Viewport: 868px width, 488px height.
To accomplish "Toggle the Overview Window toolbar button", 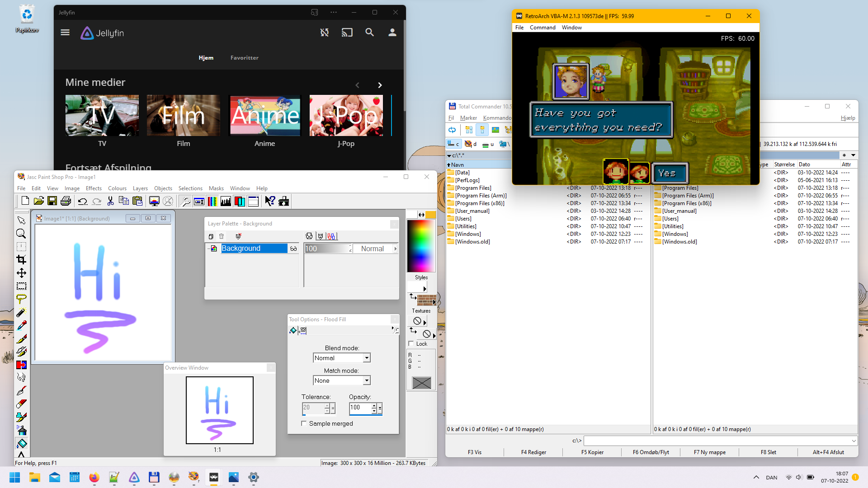I will (x=253, y=201).
